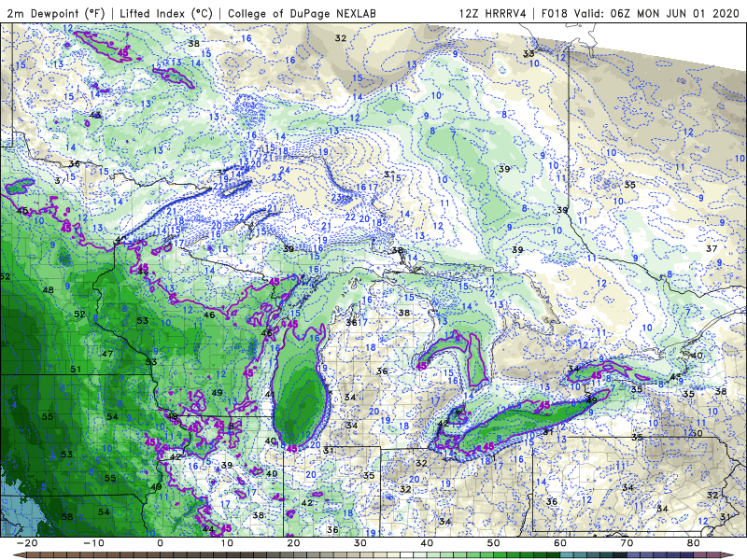Click the black dewpoint value "47" on the map

107,354
